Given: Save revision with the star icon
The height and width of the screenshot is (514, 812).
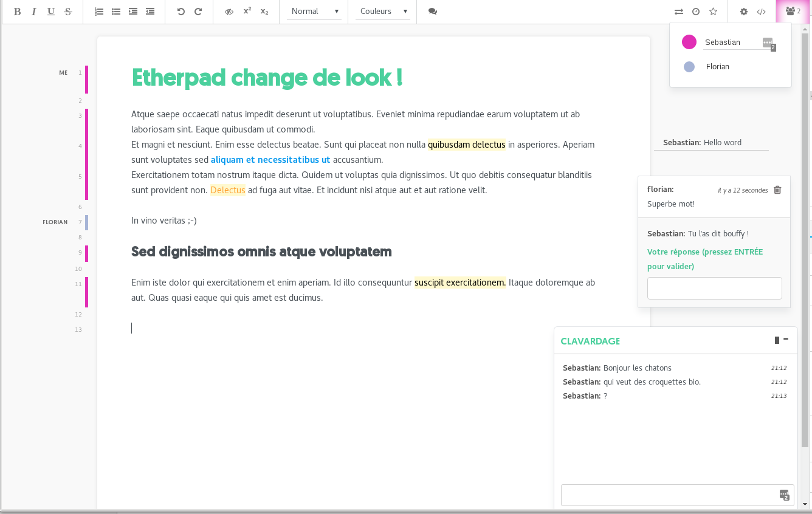Looking at the screenshot, I should point(714,12).
